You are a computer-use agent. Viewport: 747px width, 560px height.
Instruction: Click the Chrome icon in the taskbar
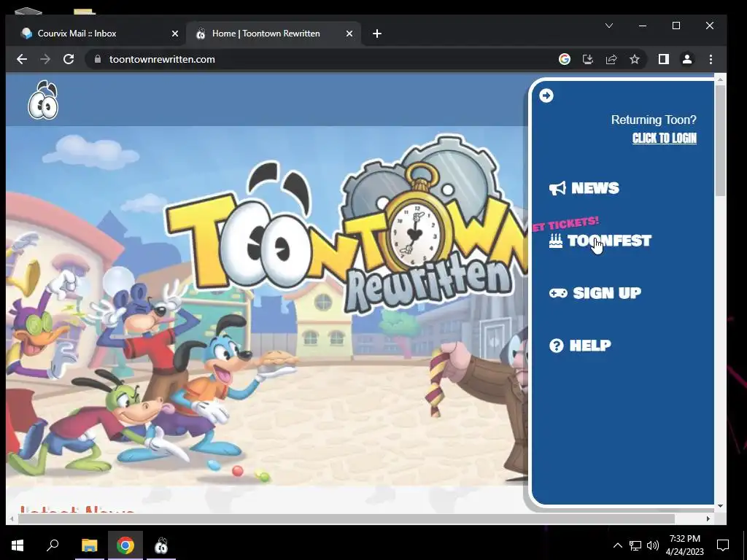pos(125,545)
